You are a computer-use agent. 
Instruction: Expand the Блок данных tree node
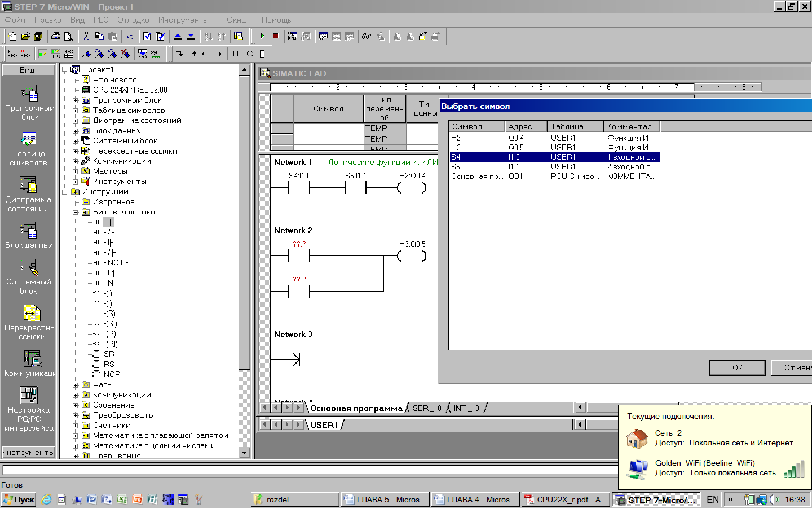(75, 131)
